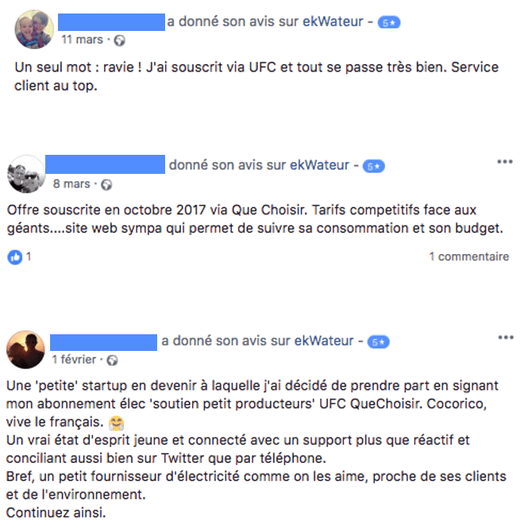Open the '11 mars' post date link

click(x=82, y=40)
